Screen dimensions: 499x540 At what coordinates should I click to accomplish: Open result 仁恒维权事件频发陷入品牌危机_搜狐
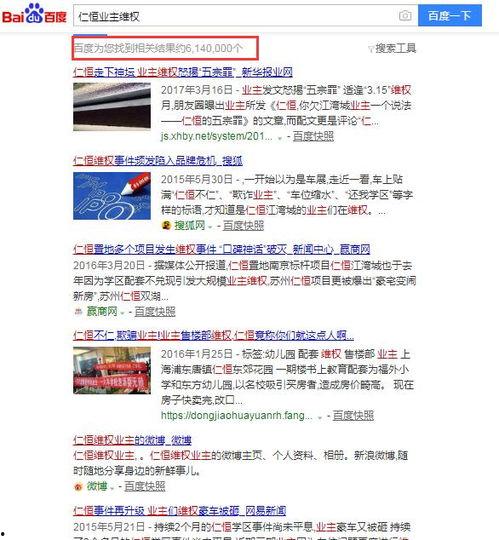point(158,161)
